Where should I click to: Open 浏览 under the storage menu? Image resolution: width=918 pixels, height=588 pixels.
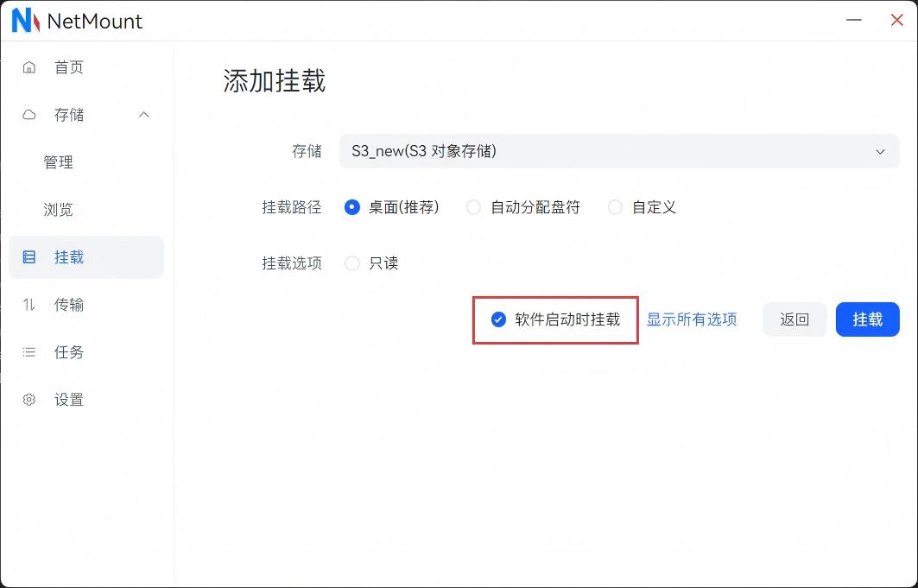59,210
